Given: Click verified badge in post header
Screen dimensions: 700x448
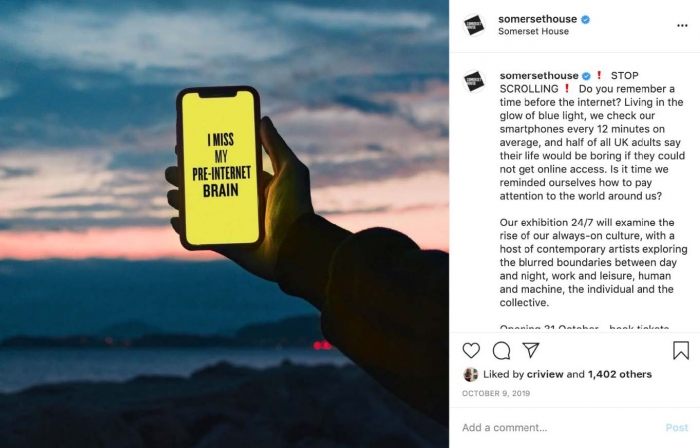Looking at the screenshot, I should [x=585, y=19].
